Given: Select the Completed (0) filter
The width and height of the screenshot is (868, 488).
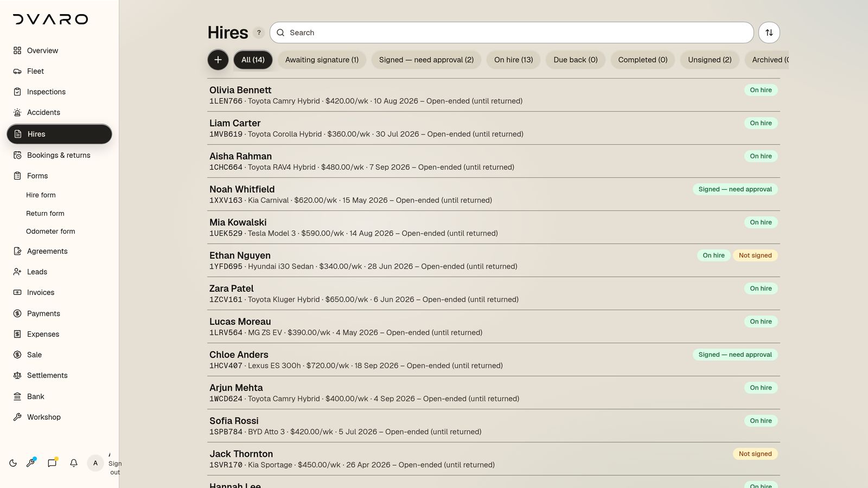Looking at the screenshot, I should (x=643, y=60).
